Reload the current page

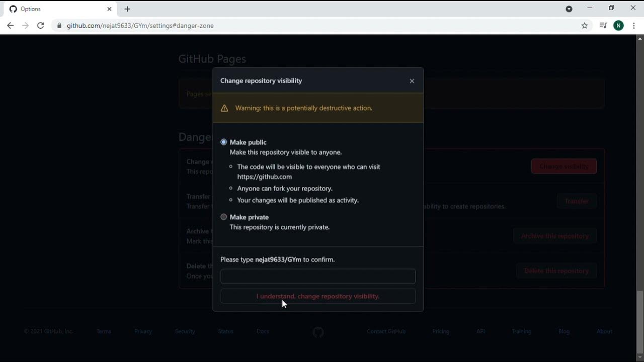point(41,26)
